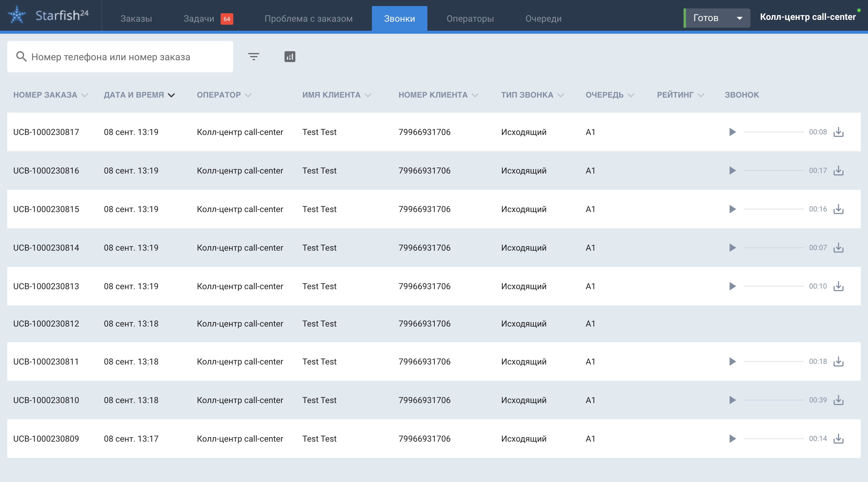Play the call recording lasting 00:39
This screenshot has height=482, width=868.
tap(732, 400)
